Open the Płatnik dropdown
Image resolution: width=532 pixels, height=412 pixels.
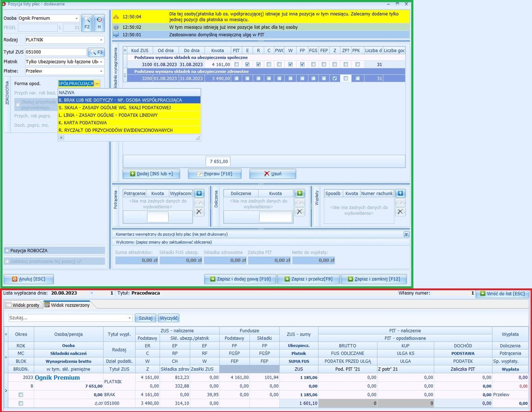[x=101, y=62]
